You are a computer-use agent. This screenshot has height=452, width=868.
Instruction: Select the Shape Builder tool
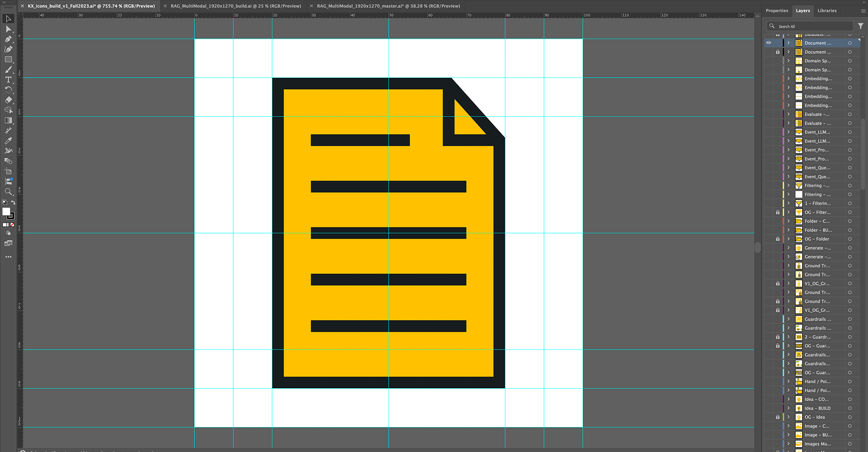click(x=8, y=110)
